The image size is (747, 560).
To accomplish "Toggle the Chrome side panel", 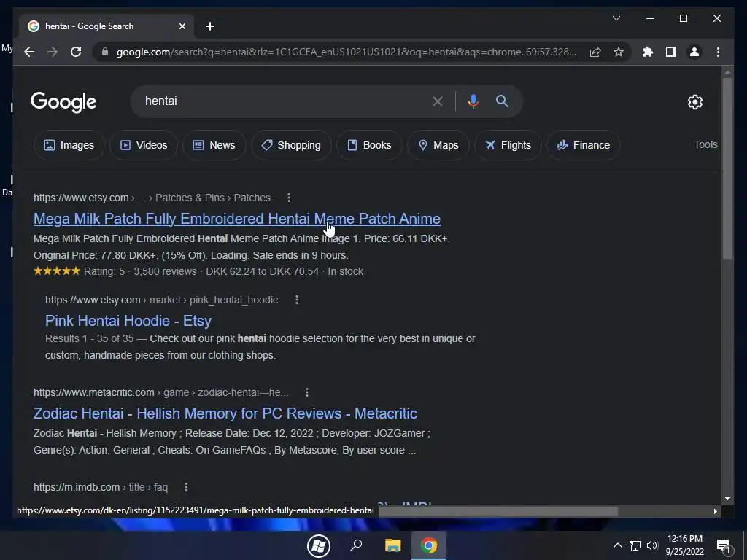I will 671,52.
